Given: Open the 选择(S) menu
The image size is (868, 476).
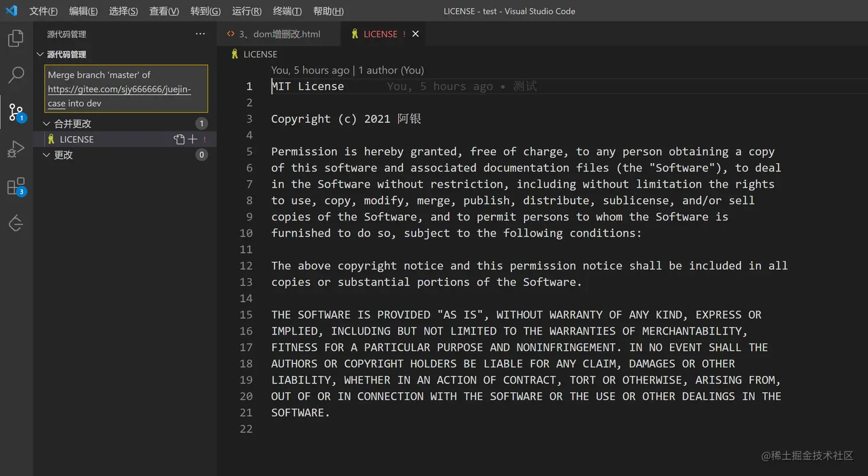Looking at the screenshot, I should (x=123, y=11).
